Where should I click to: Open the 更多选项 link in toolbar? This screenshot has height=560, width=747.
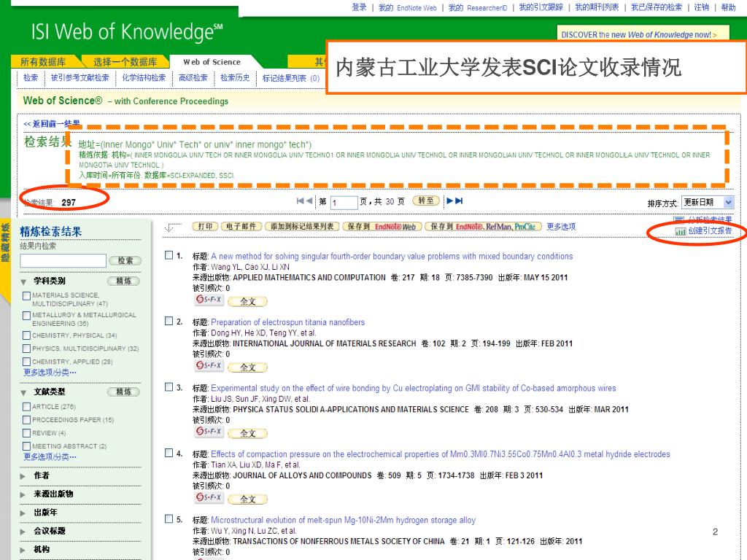(561, 227)
